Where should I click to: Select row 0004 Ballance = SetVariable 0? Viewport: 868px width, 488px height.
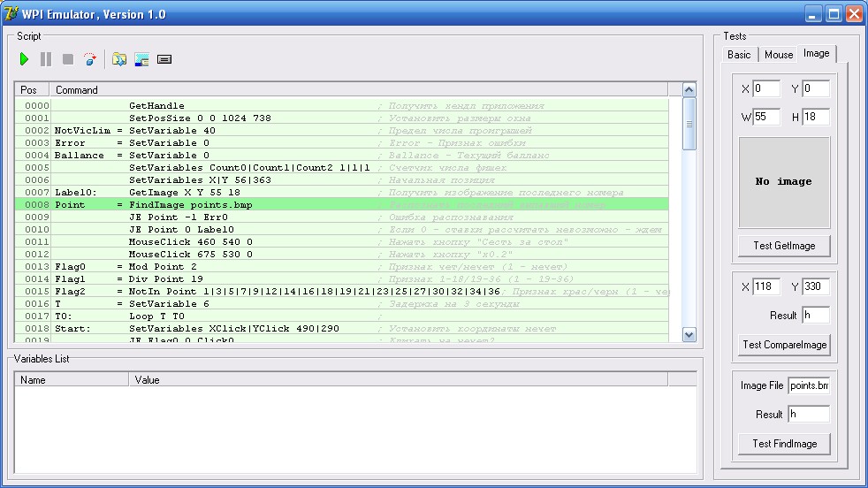341,155
